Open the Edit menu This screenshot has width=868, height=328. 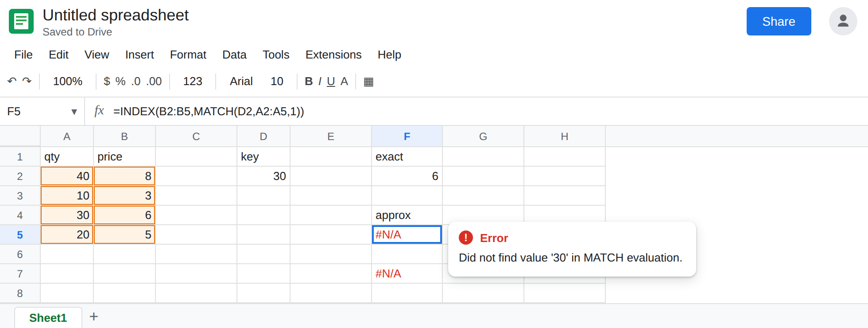(x=58, y=55)
